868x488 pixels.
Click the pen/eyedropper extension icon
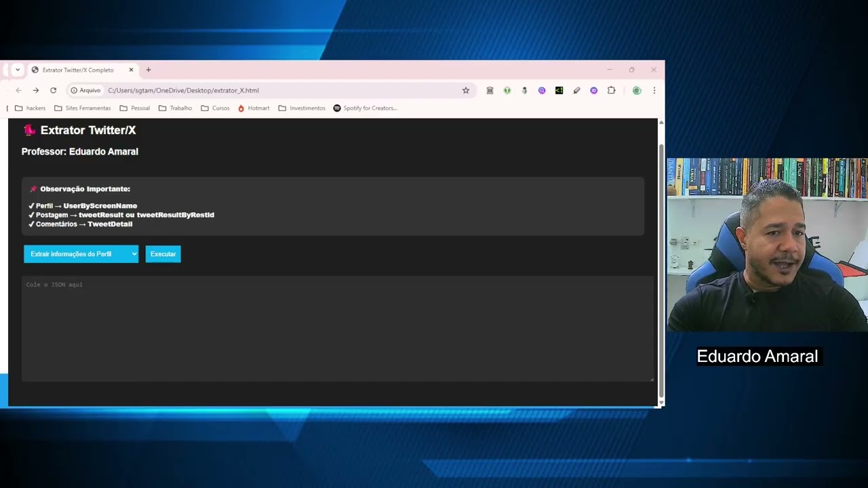(x=576, y=90)
